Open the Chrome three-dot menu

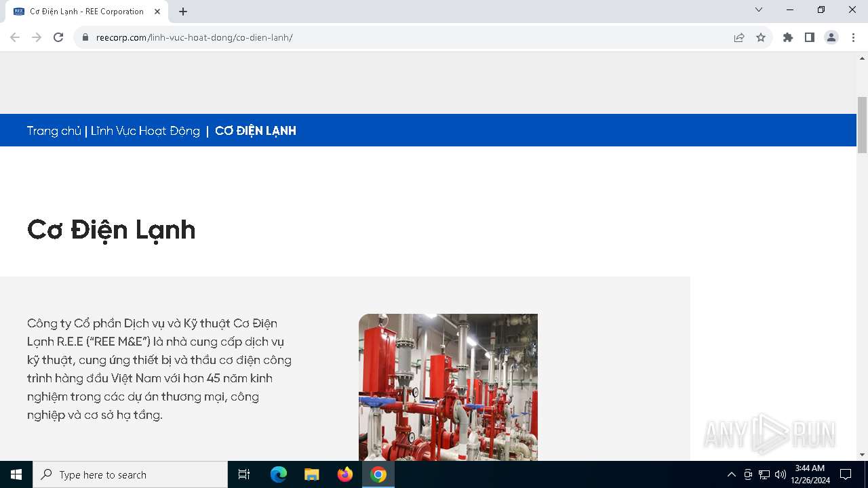[853, 37]
